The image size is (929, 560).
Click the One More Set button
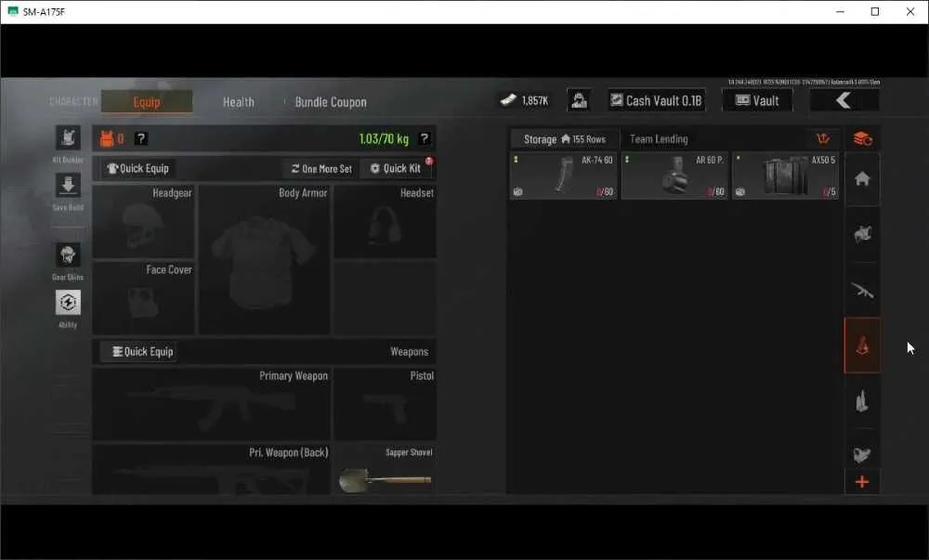[x=321, y=169]
